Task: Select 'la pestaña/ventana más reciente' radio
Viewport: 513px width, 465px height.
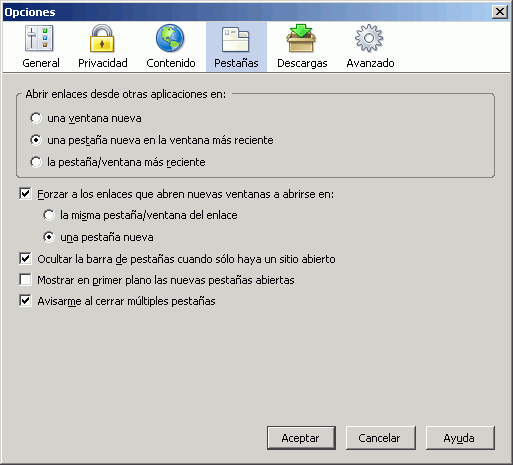Action: pyautogui.click(x=36, y=162)
